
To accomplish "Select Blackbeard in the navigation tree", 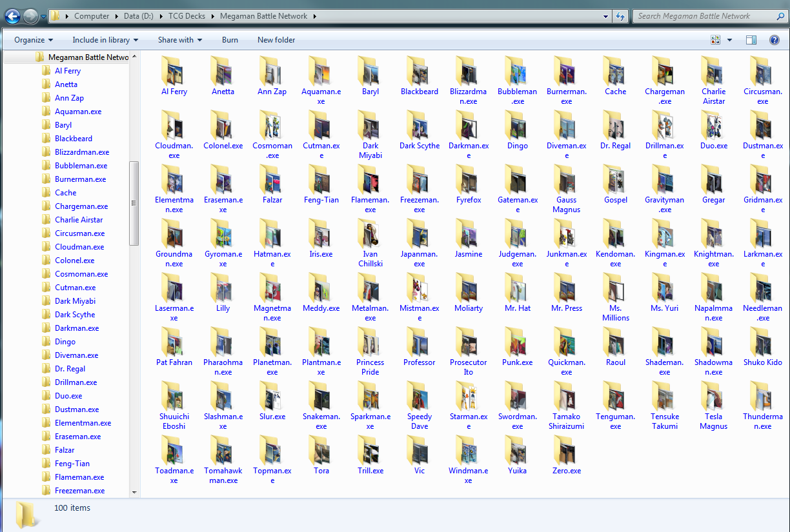I will tap(74, 139).
